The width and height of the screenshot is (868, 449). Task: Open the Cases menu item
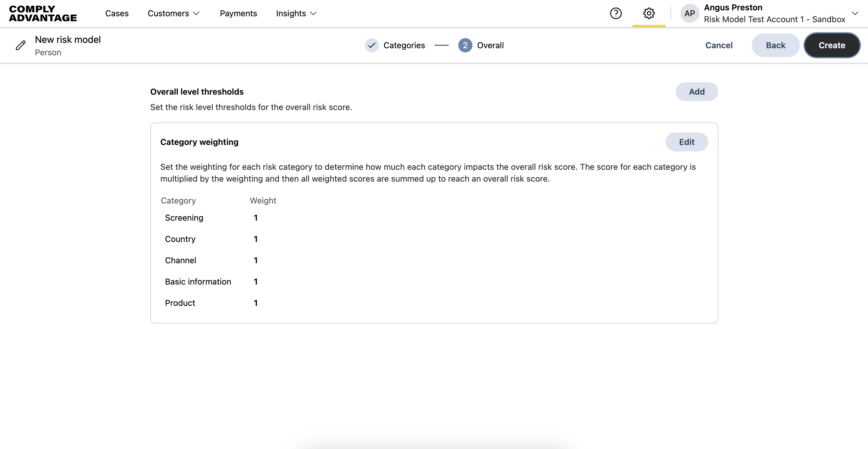pyautogui.click(x=117, y=14)
